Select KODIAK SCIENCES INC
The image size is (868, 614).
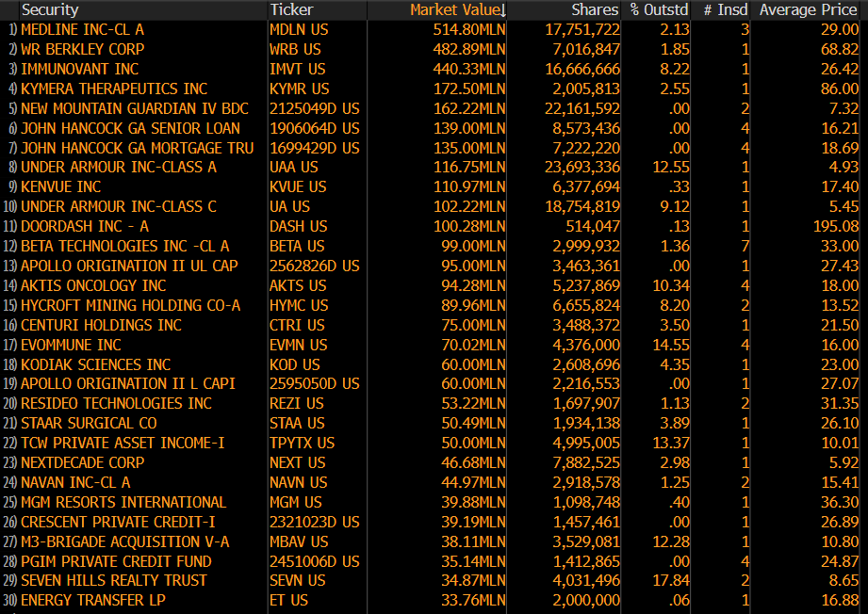(x=96, y=365)
